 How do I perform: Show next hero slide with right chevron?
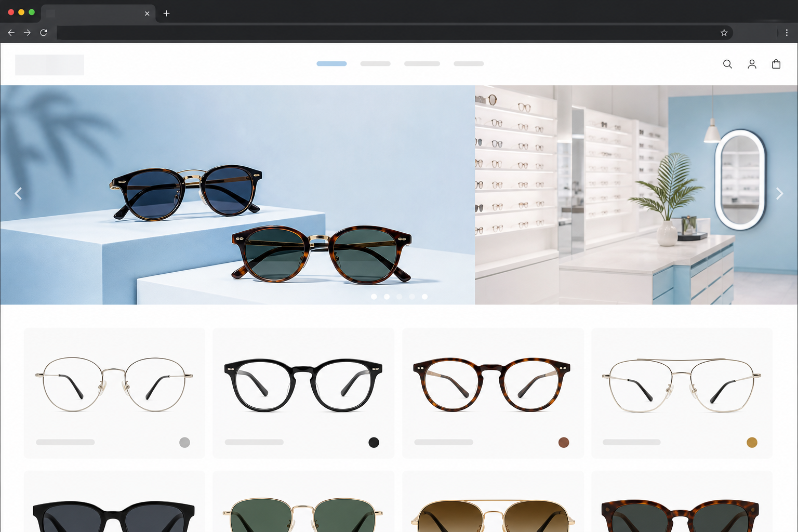click(779, 193)
